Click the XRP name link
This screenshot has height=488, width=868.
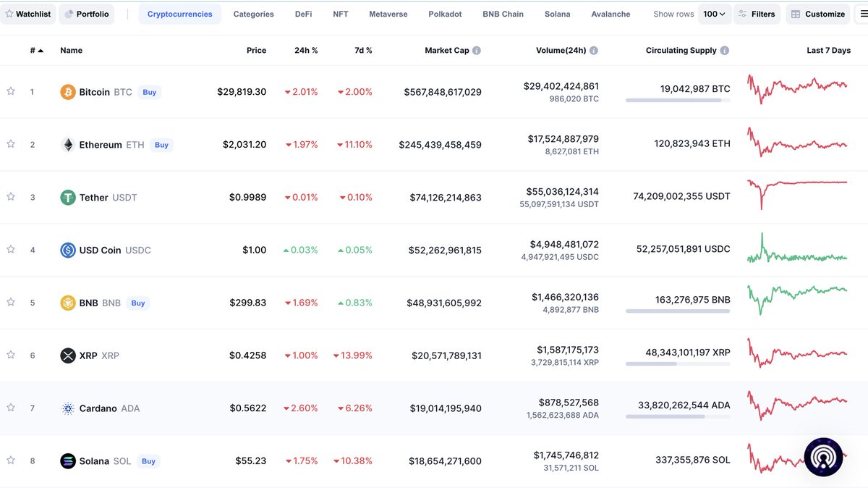(x=88, y=356)
